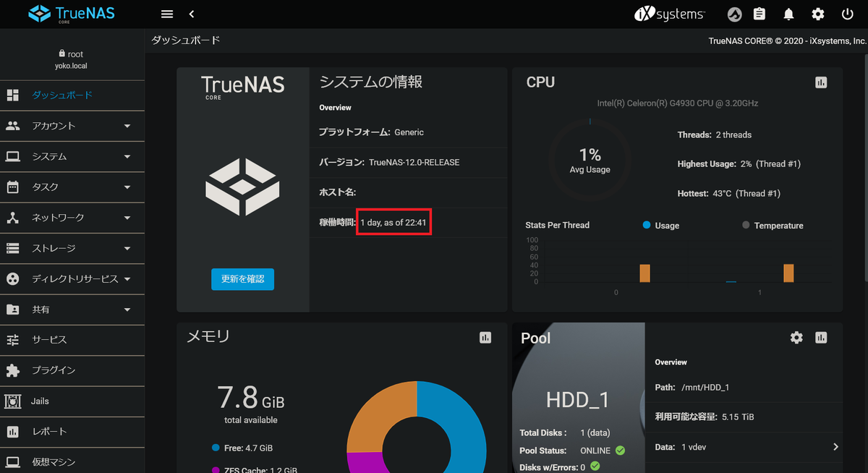Open the task manager clipboard icon

759,14
